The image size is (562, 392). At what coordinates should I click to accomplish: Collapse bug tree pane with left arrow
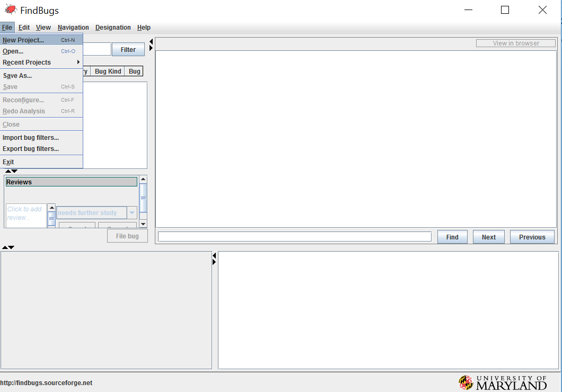coord(151,41)
